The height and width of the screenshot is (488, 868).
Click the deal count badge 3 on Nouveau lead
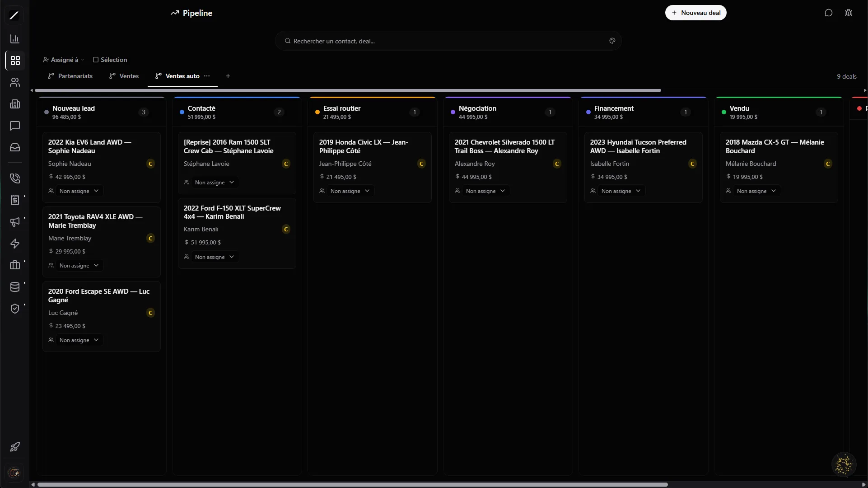coord(144,112)
